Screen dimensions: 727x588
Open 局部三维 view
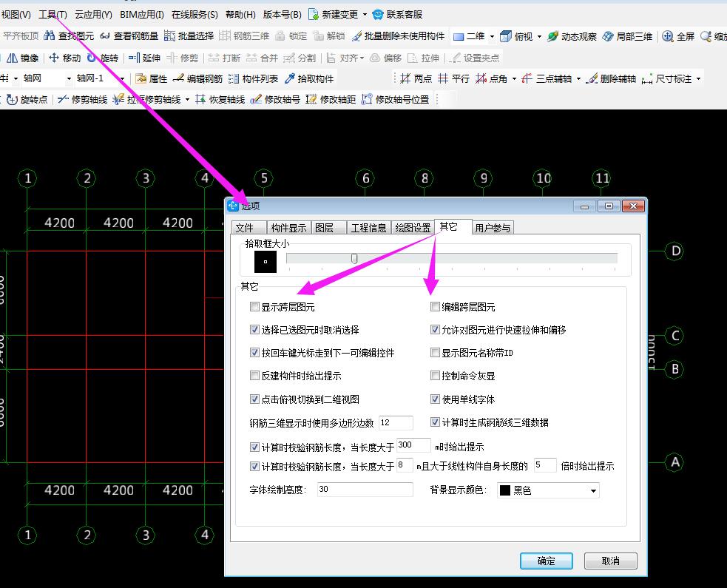627,36
